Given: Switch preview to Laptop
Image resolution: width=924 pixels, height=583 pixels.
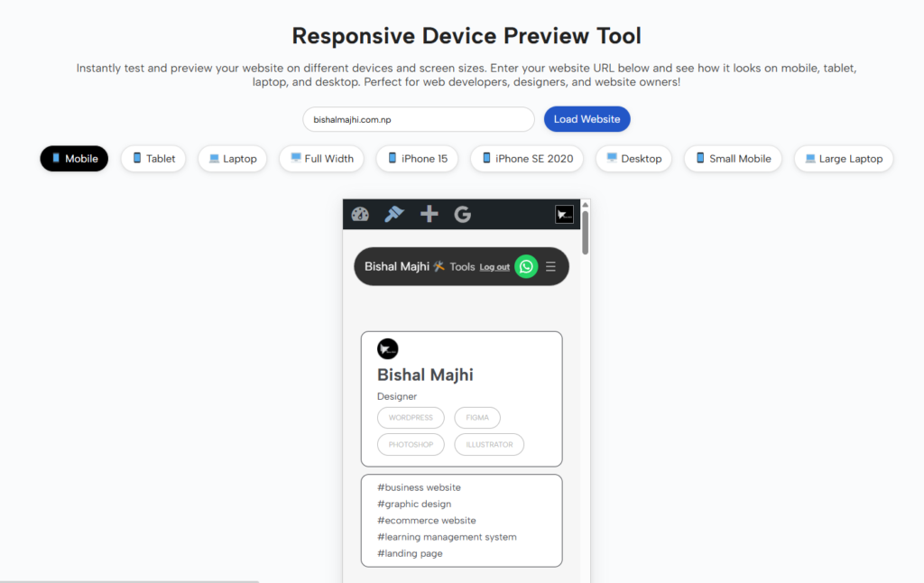Looking at the screenshot, I should click(x=233, y=159).
